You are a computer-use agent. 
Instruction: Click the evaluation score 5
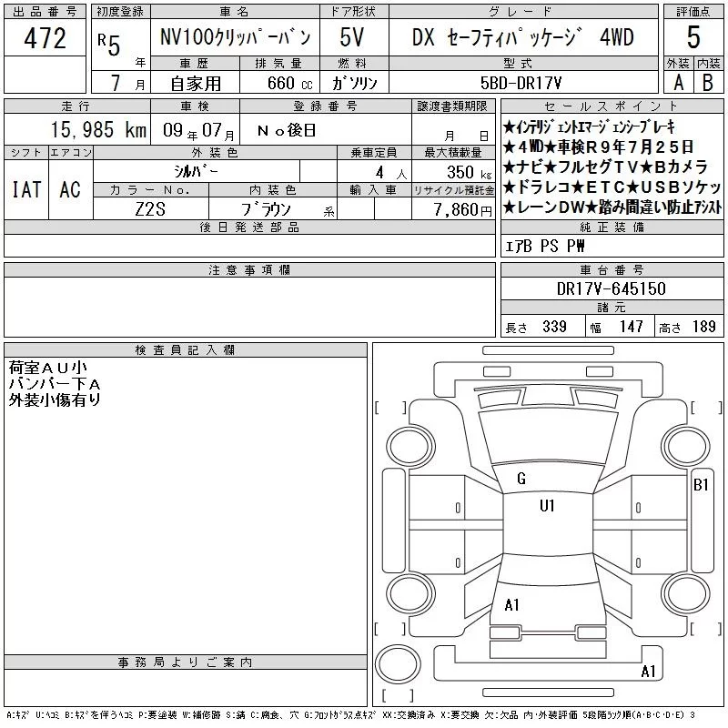pyautogui.click(x=693, y=37)
